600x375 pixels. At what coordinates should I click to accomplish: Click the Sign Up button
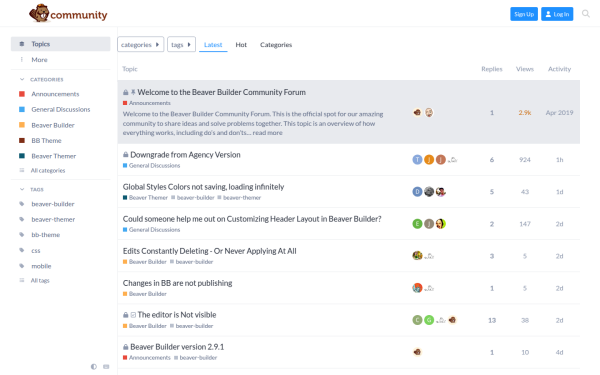tap(524, 14)
